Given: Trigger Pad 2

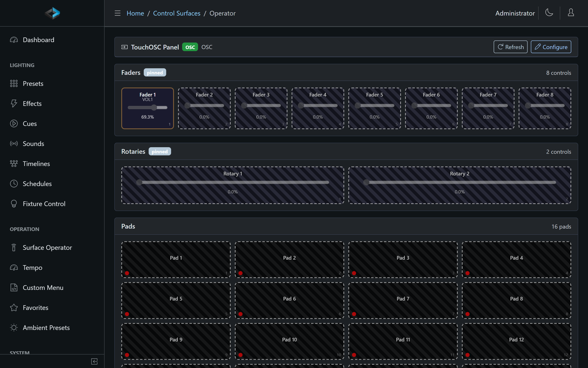Looking at the screenshot, I should pos(289,259).
